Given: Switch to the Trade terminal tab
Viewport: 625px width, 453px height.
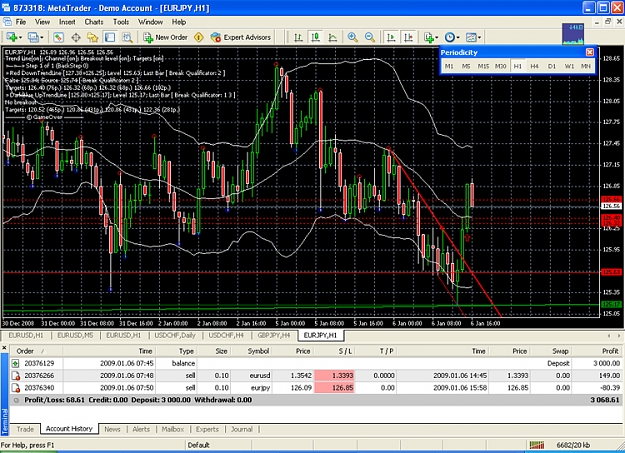Looking at the screenshot, I should [x=25, y=429].
